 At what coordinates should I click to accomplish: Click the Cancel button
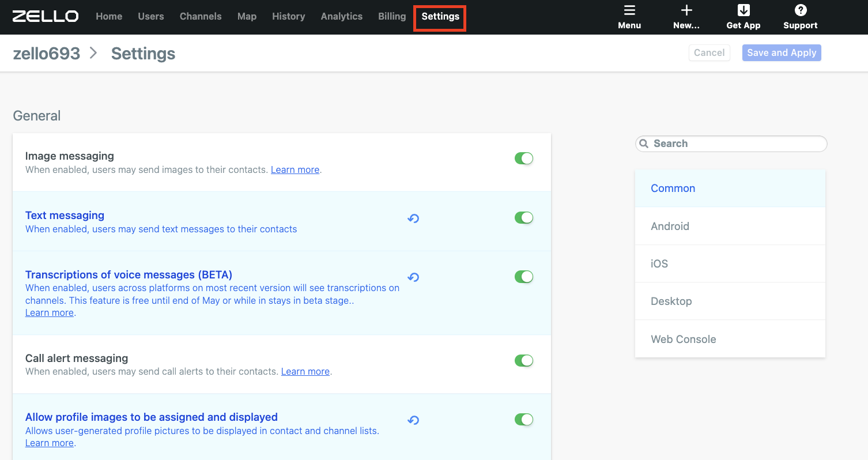709,52
